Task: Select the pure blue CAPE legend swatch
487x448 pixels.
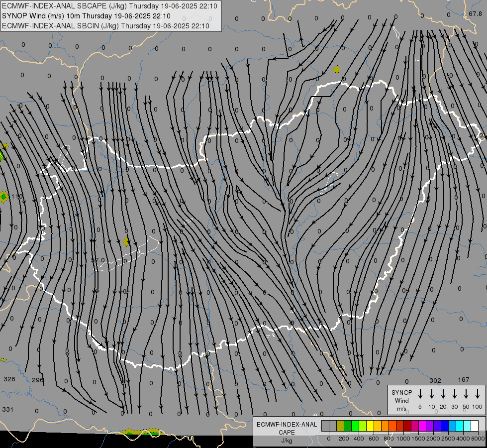Action: pos(444,426)
